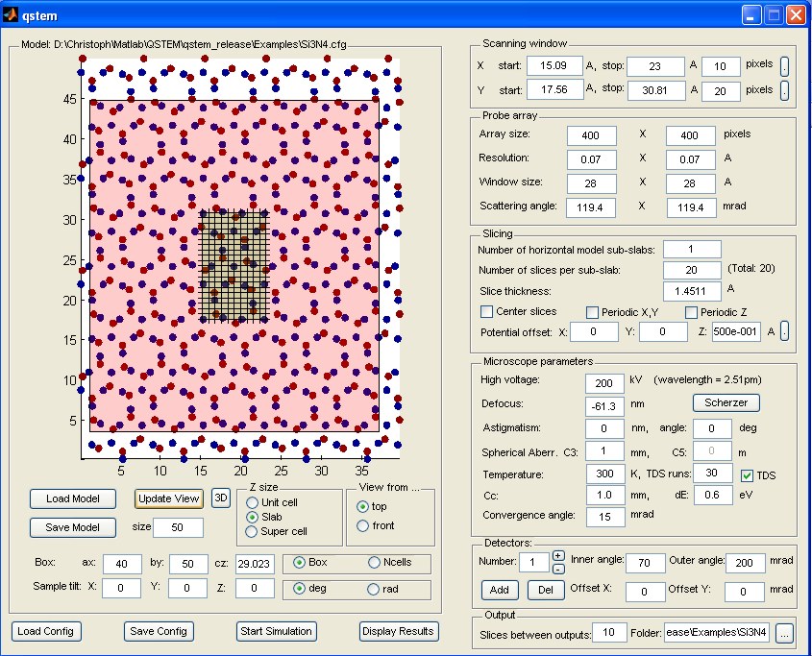Click the Scherzer defocus button

tap(726, 402)
